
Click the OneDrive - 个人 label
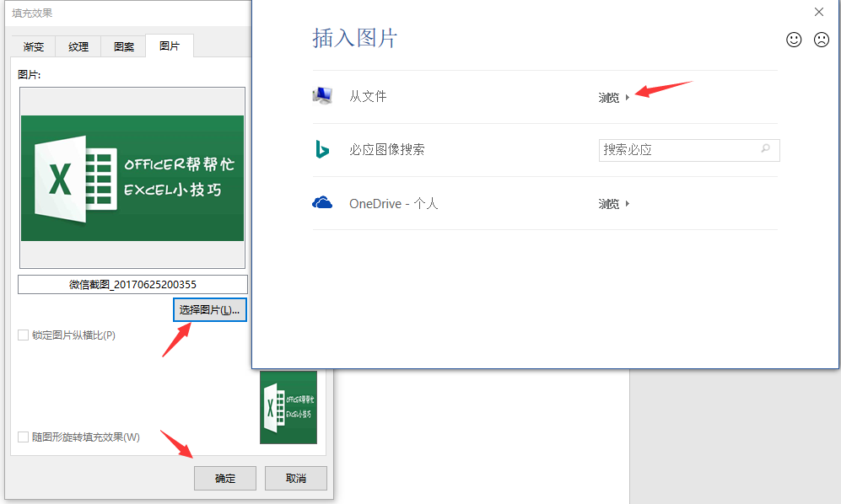pos(394,204)
